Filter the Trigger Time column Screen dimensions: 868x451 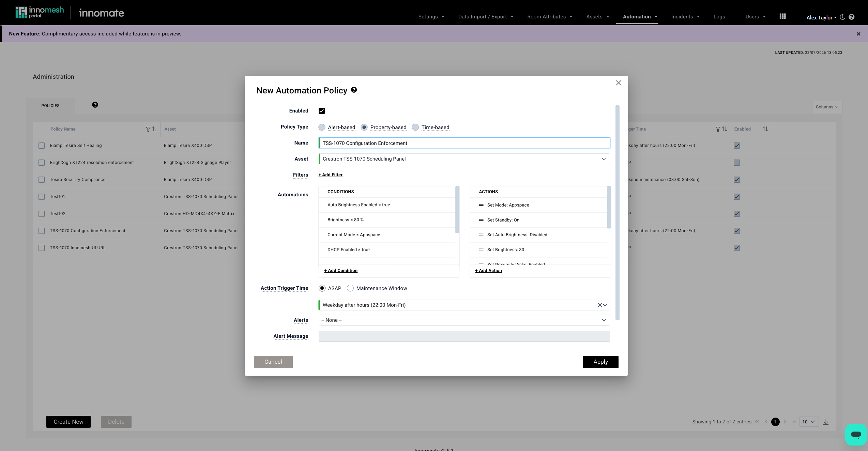click(718, 129)
